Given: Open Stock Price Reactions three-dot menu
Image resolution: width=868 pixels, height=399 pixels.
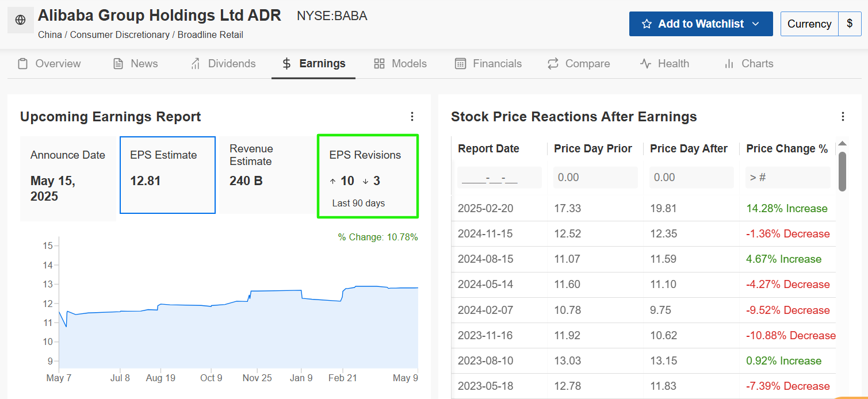Looking at the screenshot, I should point(843,117).
